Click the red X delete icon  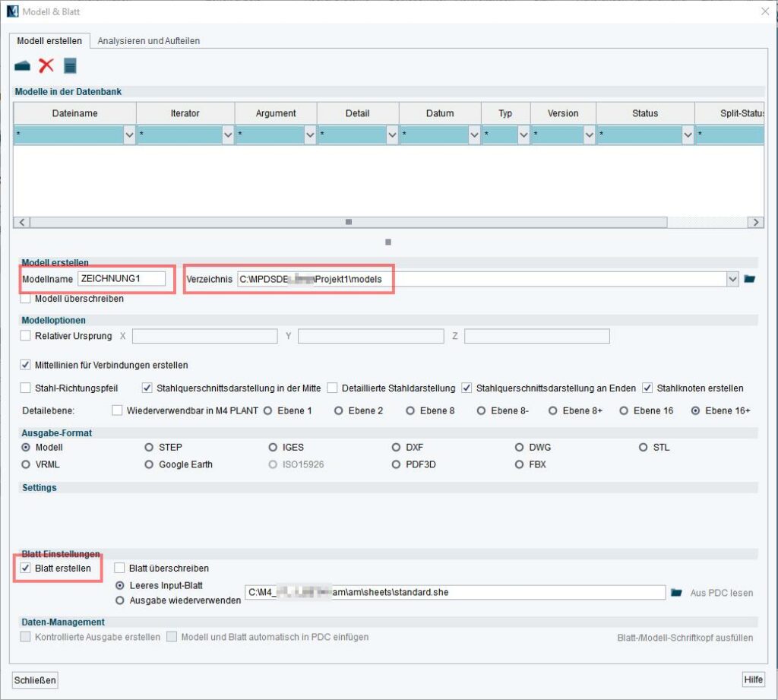(x=46, y=65)
